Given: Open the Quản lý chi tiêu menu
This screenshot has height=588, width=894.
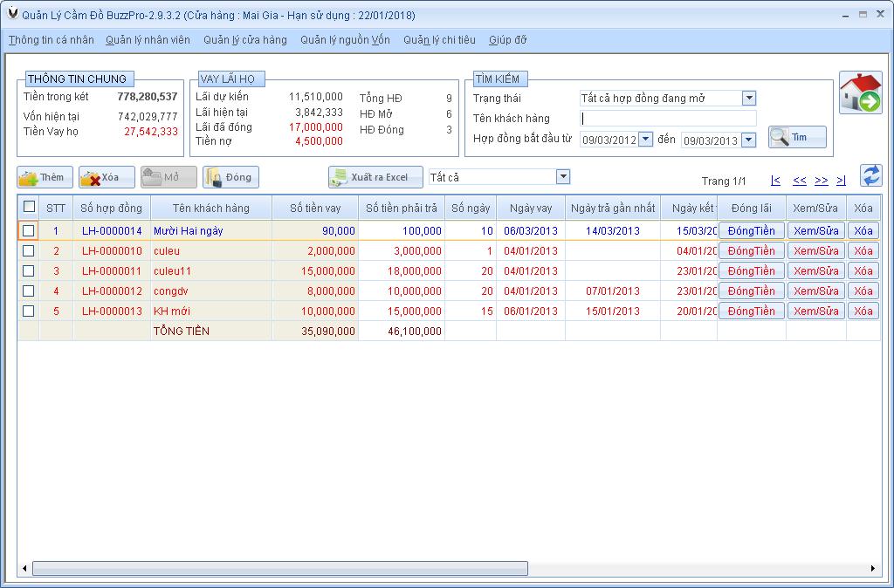Looking at the screenshot, I should [439, 40].
